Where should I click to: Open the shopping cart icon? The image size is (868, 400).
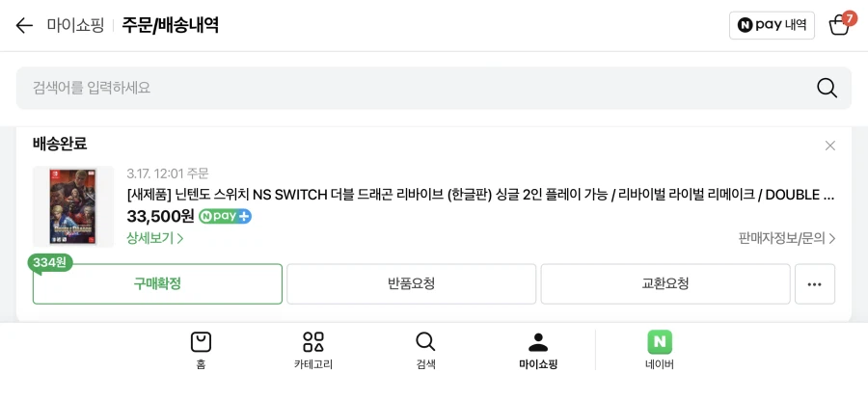[x=839, y=25]
